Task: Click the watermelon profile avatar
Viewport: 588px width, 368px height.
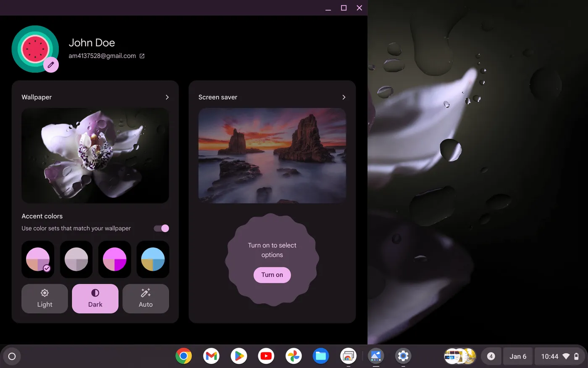Action: coord(35,49)
